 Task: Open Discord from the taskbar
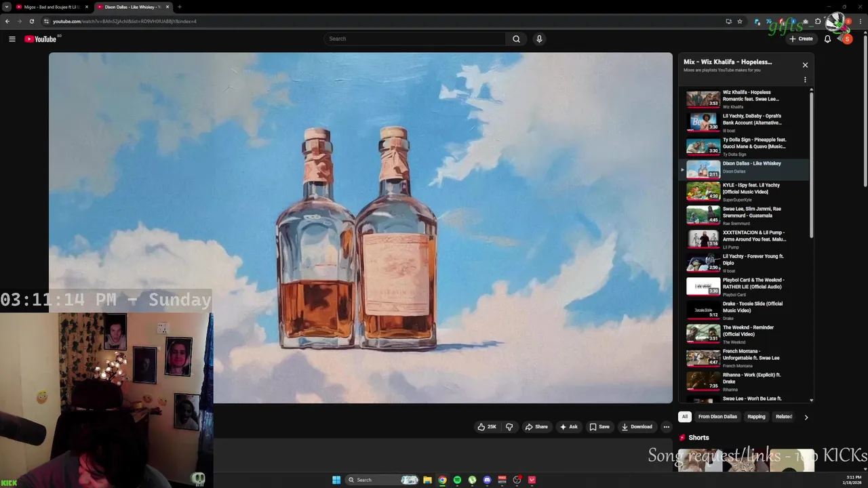click(x=487, y=480)
